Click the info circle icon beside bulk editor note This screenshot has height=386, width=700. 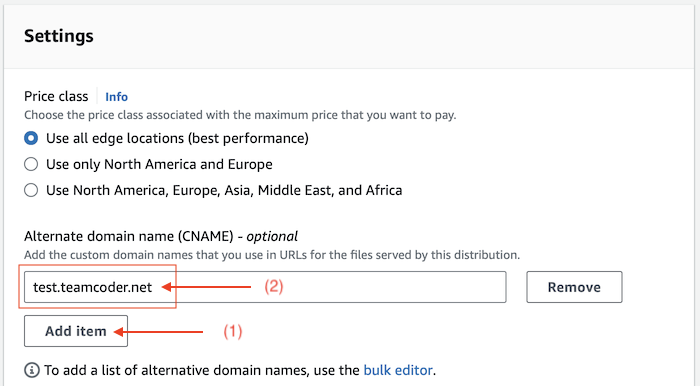[32, 370]
